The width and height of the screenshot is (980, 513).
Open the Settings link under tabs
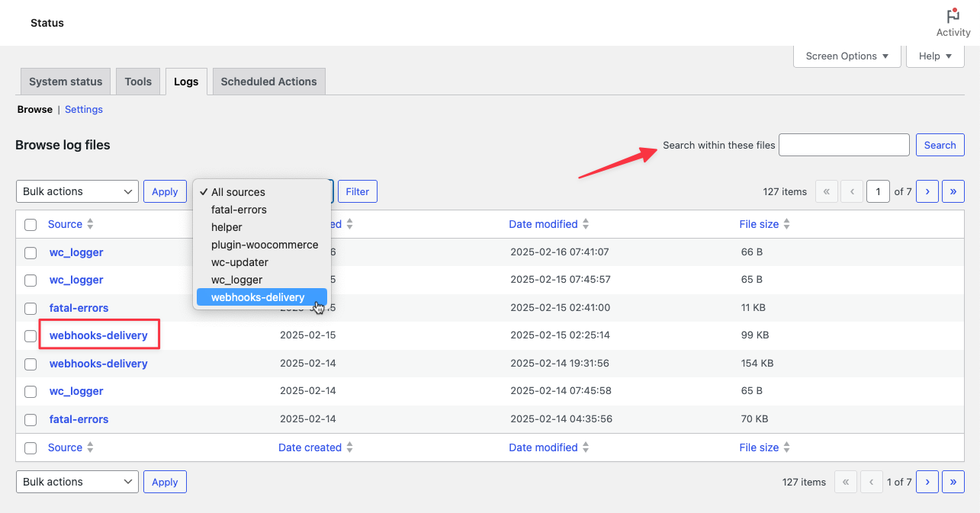pyautogui.click(x=84, y=109)
